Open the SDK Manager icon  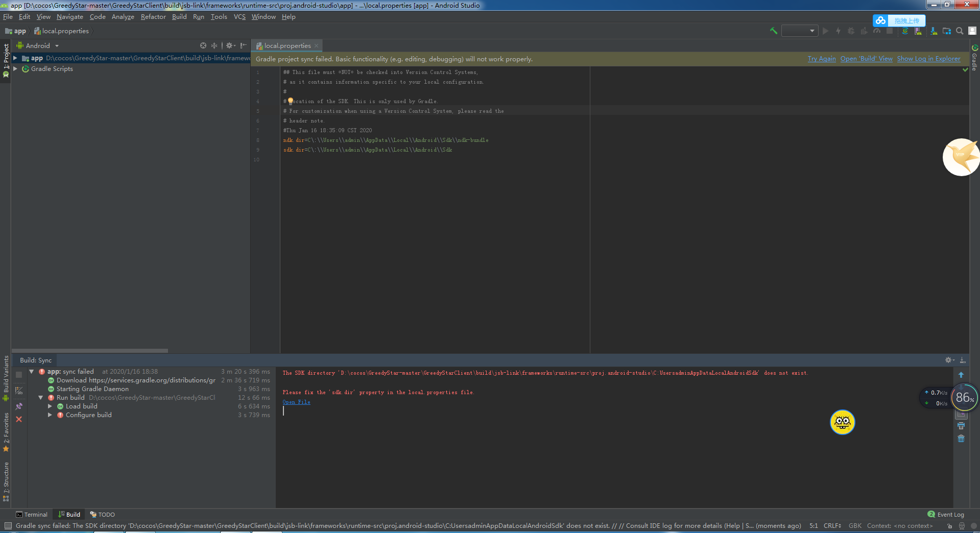point(934,31)
